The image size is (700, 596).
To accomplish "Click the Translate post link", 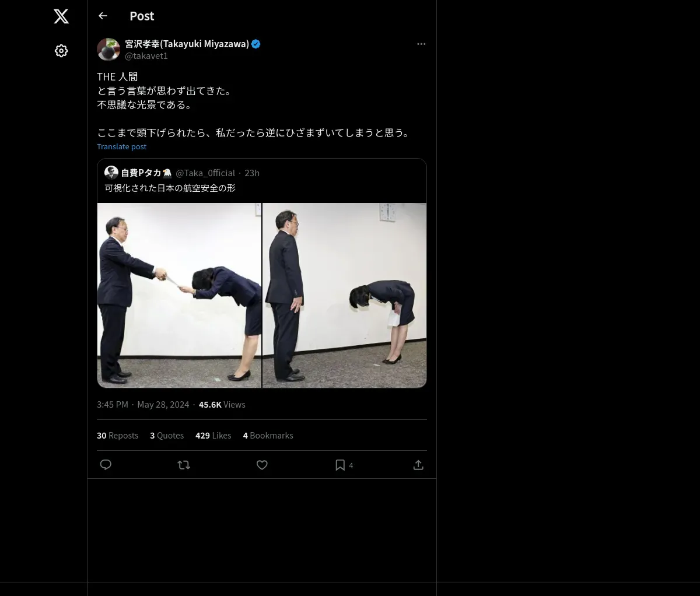I will (x=121, y=147).
